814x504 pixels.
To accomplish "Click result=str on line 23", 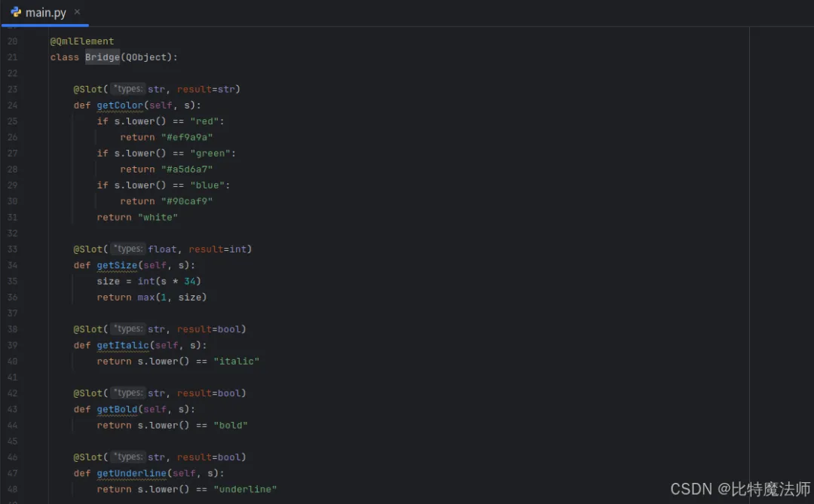I will click(206, 90).
